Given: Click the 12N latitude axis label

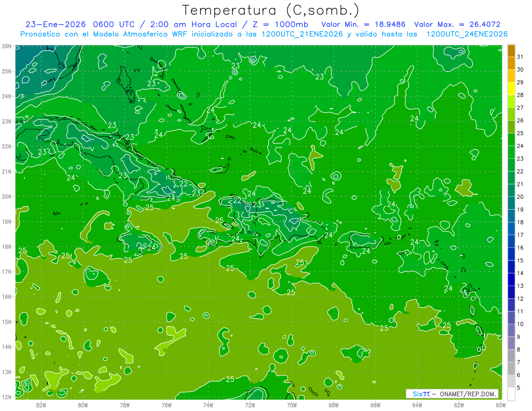Looking at the screenshot, I should click(x=6, y=397).
